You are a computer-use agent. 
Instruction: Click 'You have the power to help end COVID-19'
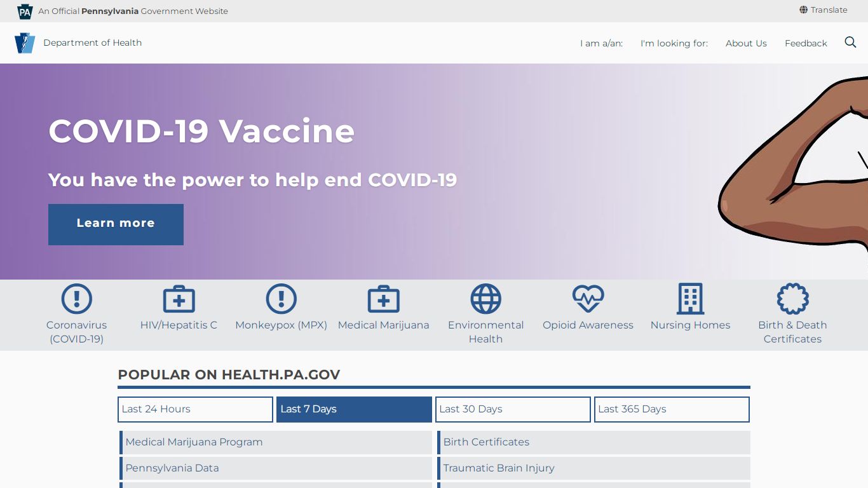tap(253, 180)
